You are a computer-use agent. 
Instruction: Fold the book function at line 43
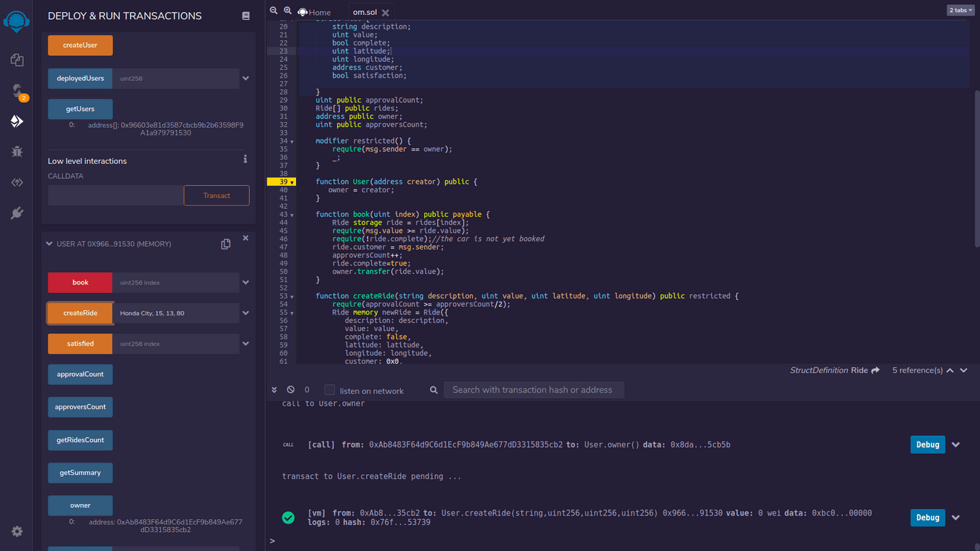293,215
